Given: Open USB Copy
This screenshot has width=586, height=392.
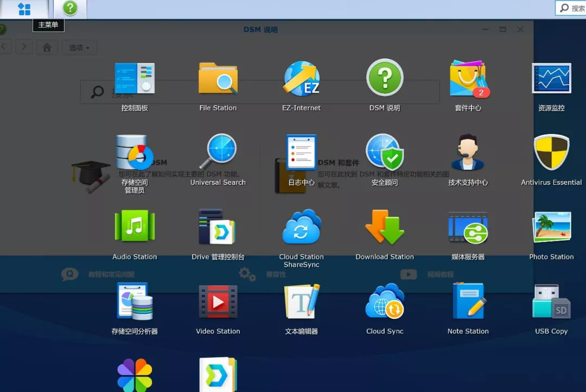Looking at the screenshot, I should [552, 303].
